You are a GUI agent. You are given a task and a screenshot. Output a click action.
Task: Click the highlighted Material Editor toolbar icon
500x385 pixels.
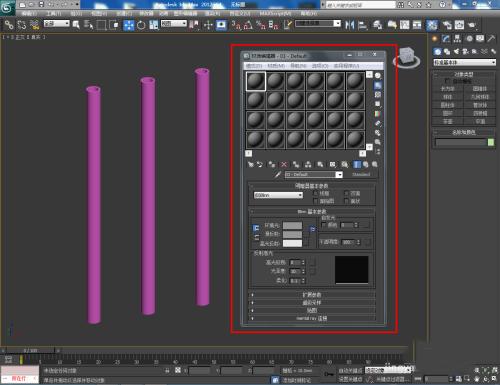[x=432, y=25]
